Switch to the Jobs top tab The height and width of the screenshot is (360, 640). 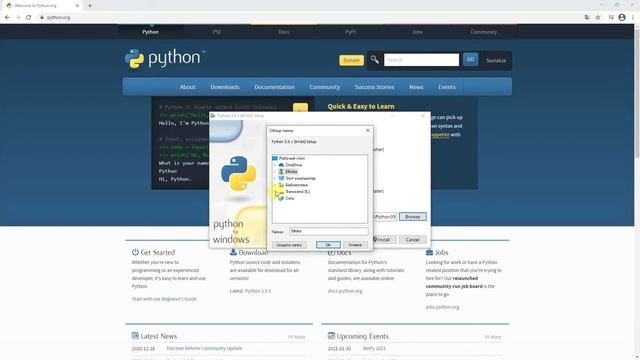click(x=417, y=32)
